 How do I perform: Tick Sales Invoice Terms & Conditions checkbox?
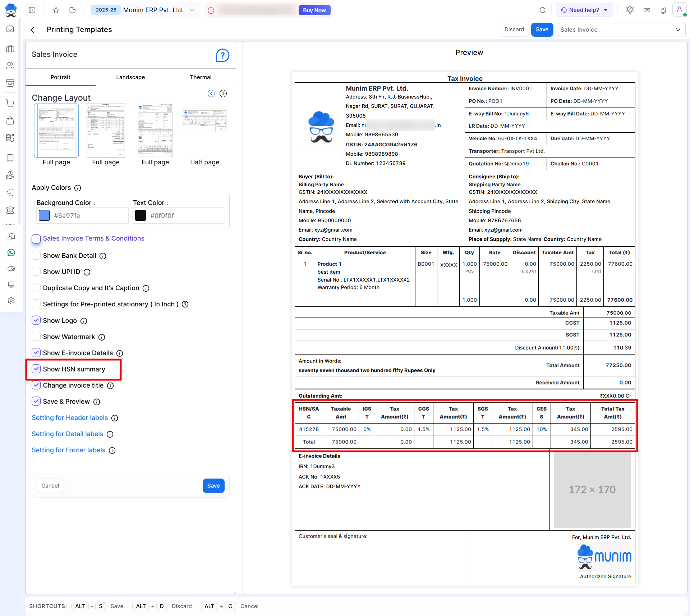coord(36,238)
